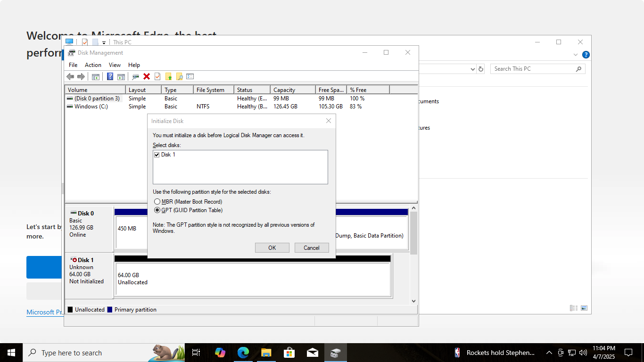Click the Back arrow in Disk Management toolbar
The height and width of the screenshot is (362, 644).
pos(70,76)
